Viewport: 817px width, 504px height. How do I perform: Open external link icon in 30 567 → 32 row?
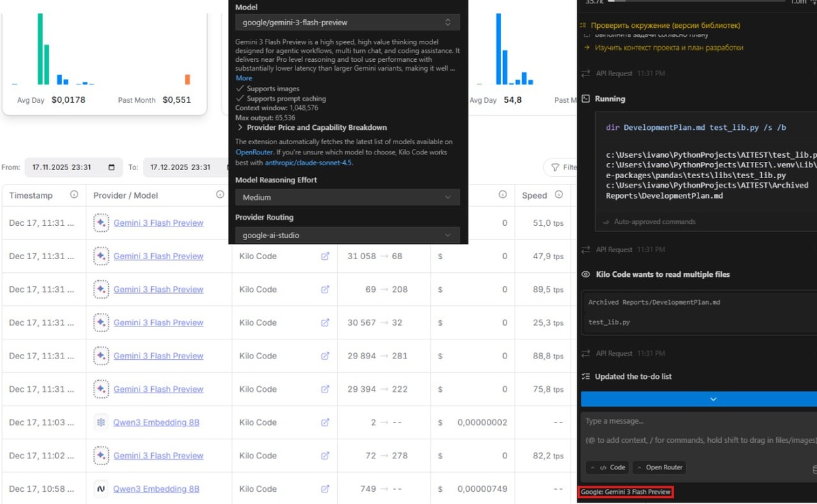coord(325,323)
